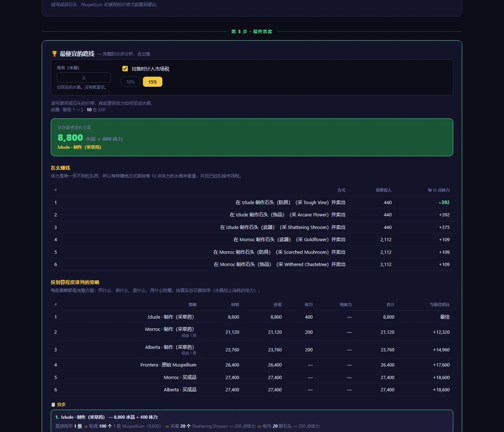Screen dimensions: 504x432
Task: Select the 15% market tax button
Action: [153, 82]
